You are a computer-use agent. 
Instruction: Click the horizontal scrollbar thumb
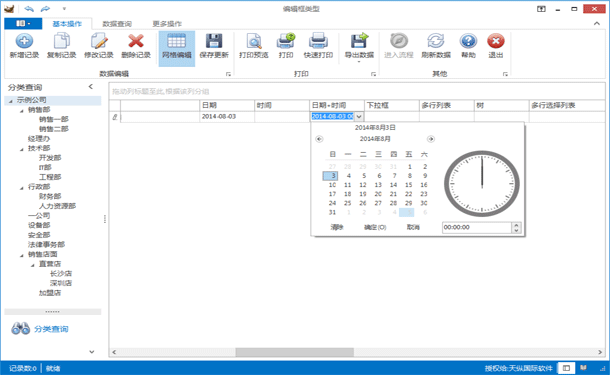coord(294,352)
